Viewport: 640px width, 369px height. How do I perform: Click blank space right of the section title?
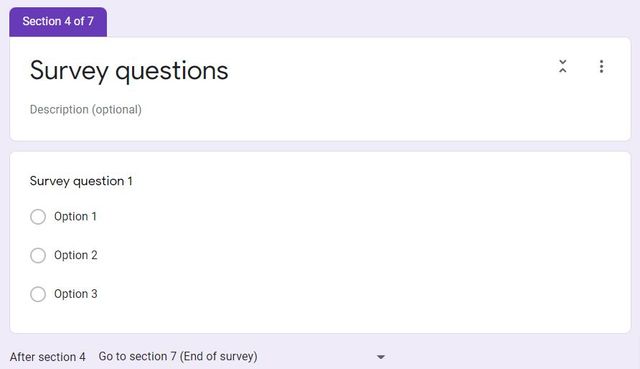388,71
